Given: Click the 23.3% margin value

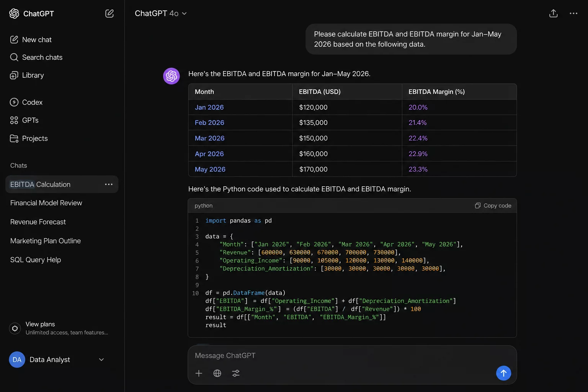Looking at the screenshot, I should pyautogui.click(x=418, y=169).
